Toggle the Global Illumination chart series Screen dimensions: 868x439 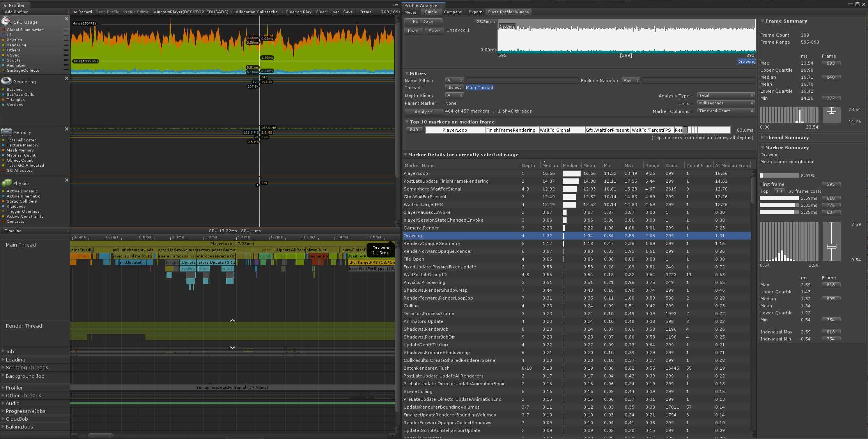coord(25,30)
